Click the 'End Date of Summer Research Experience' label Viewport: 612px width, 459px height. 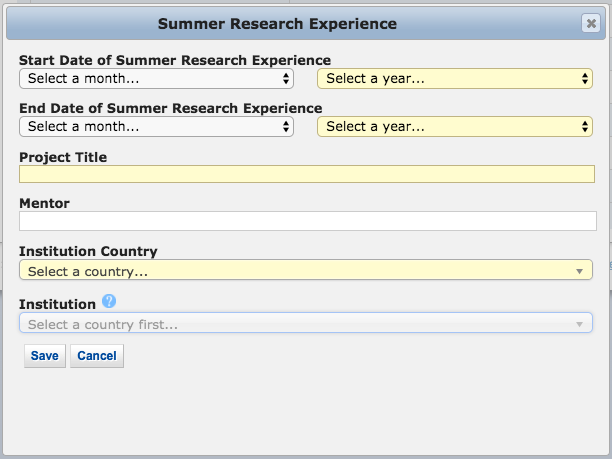(170, 108)
